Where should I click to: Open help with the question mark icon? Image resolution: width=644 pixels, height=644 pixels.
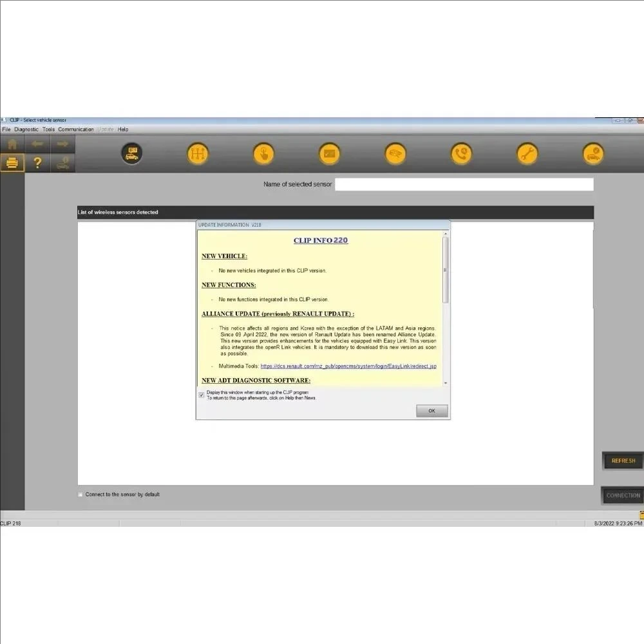[37, 163]
